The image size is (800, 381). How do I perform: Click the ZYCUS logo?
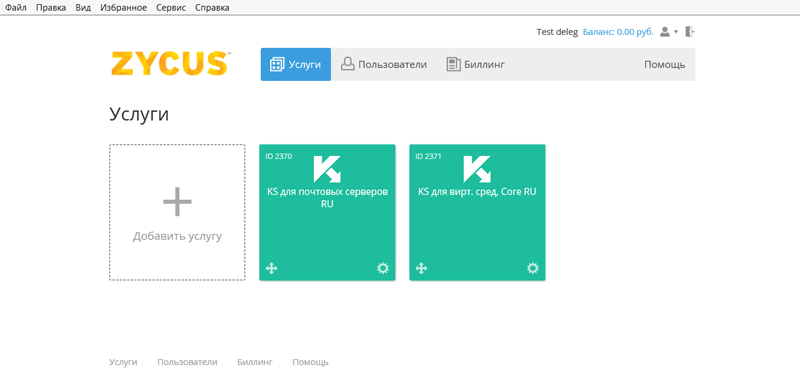pyautogui.click(x=169, y=64)
